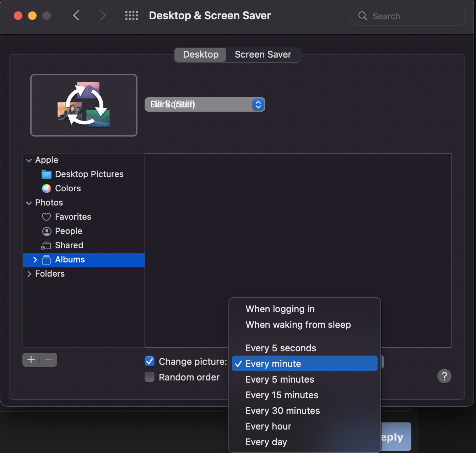Minimize the window with the yellow button

coord(32,16)
